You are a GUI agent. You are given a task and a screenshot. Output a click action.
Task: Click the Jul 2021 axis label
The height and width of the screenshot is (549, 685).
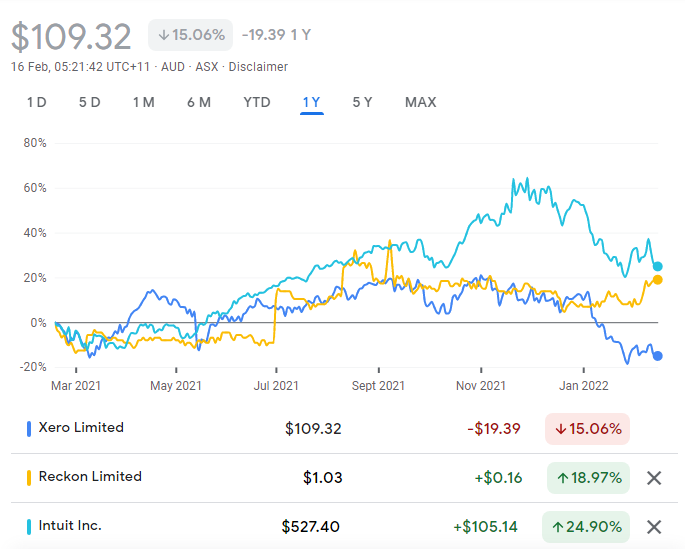pos(276,386)
